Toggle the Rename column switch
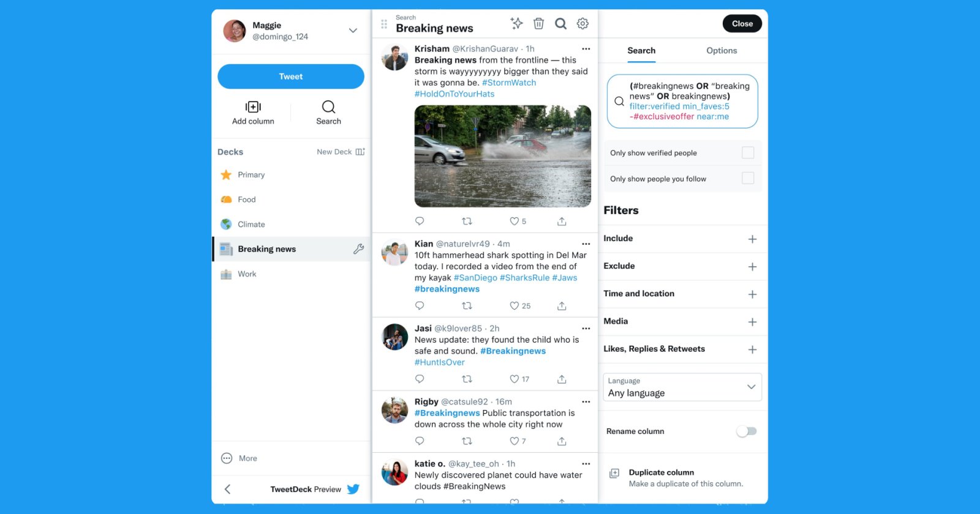Viewport: 980px width, 514px height. (x=746, y=431)
